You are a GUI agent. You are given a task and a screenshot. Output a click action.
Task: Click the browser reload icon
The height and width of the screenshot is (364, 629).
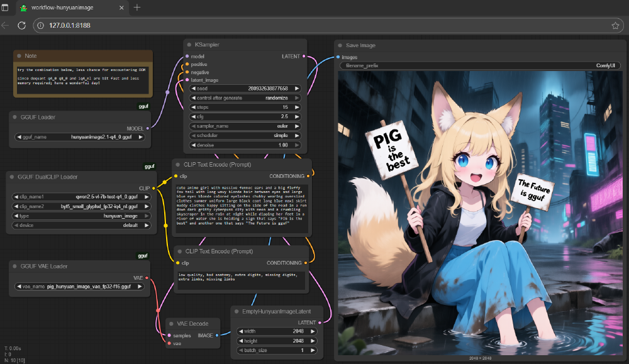pyautogui.click(x=21, y=26)
